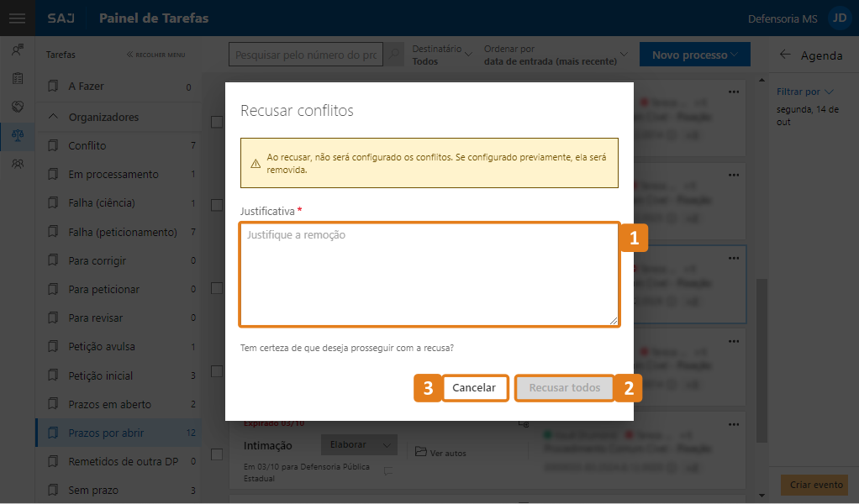Screen dimensions: 859x504
Task: Click the back arrow beside Agenda
Action: [785, 54]
